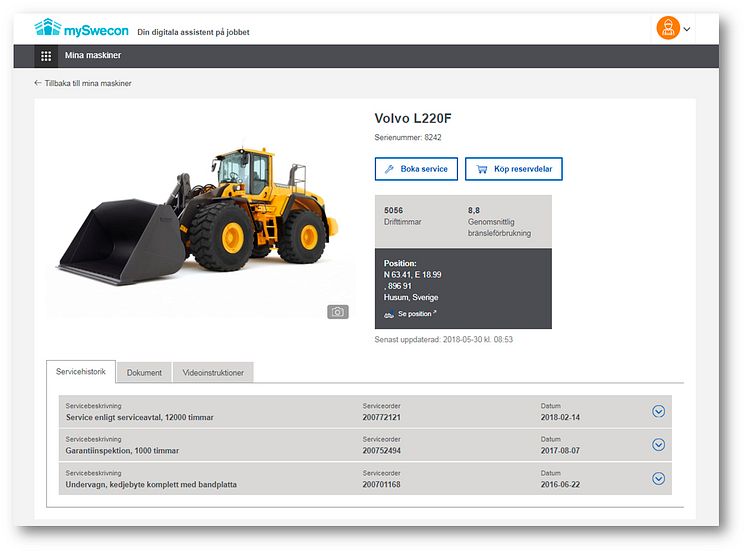
Task: Click 'Service enligt serviceavtal, 12000 timmar' text
Action: [139, 417]
